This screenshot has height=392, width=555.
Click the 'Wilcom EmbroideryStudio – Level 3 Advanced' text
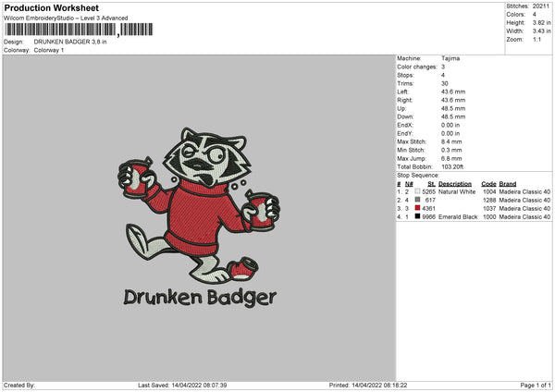(x=66, y=18)
